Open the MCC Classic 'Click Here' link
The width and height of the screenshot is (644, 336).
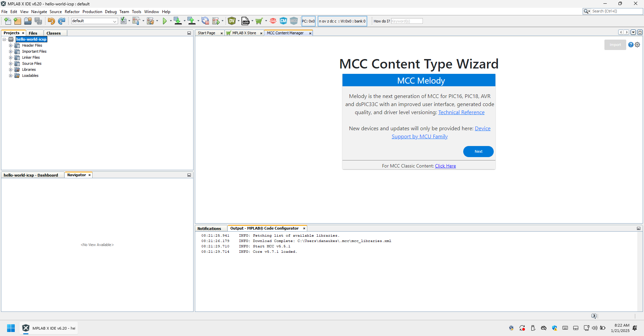(x=445, y=166)
